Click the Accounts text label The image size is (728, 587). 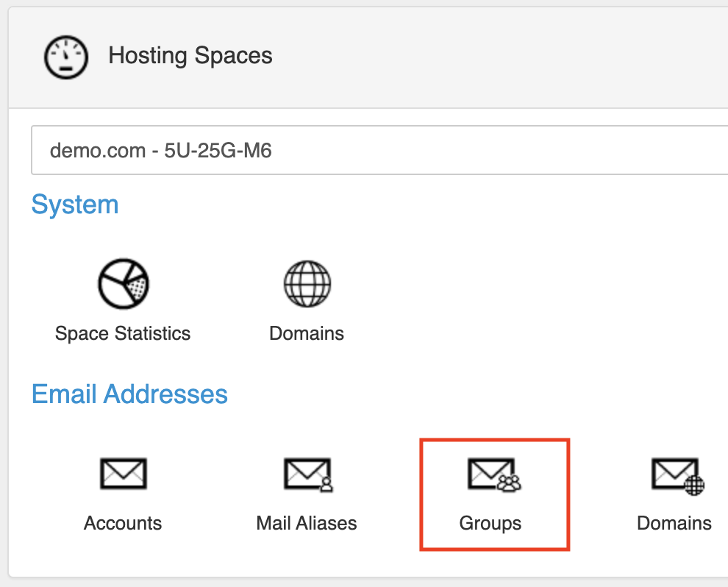click(123, 524)
